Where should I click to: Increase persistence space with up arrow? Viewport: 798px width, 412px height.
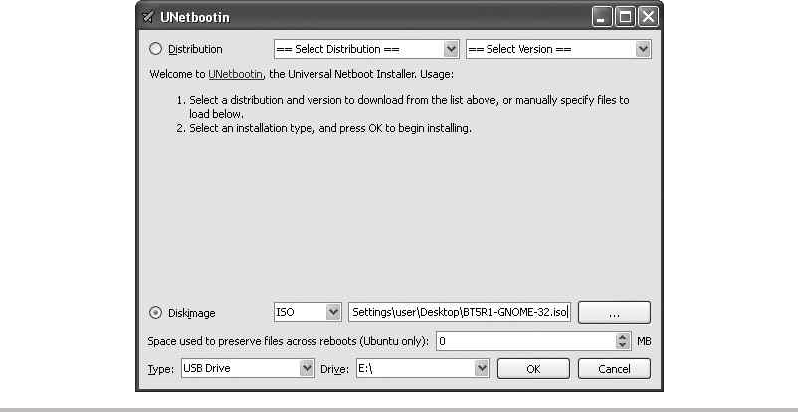pyautogui.click(x=623, y=337)
